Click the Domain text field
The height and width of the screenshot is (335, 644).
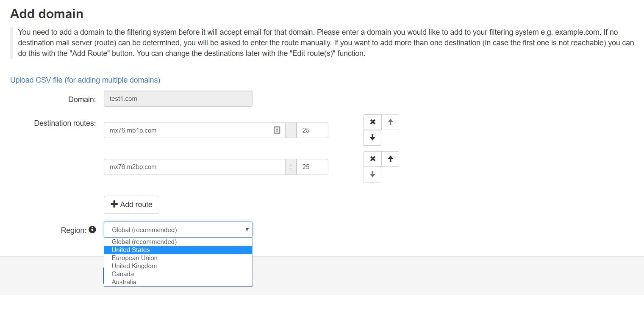(178, 99)
